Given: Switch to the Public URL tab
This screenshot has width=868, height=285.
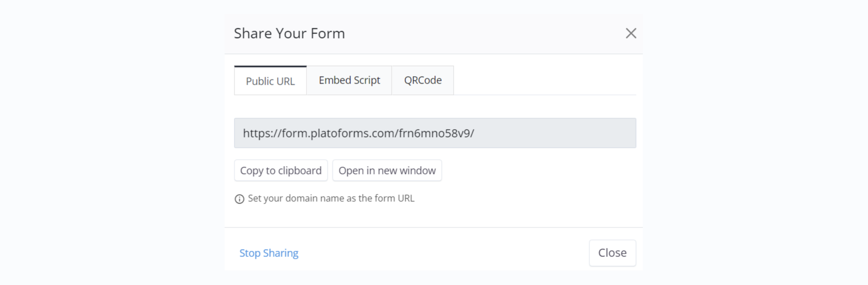Looking at the screenshot, I should point(270,81).
